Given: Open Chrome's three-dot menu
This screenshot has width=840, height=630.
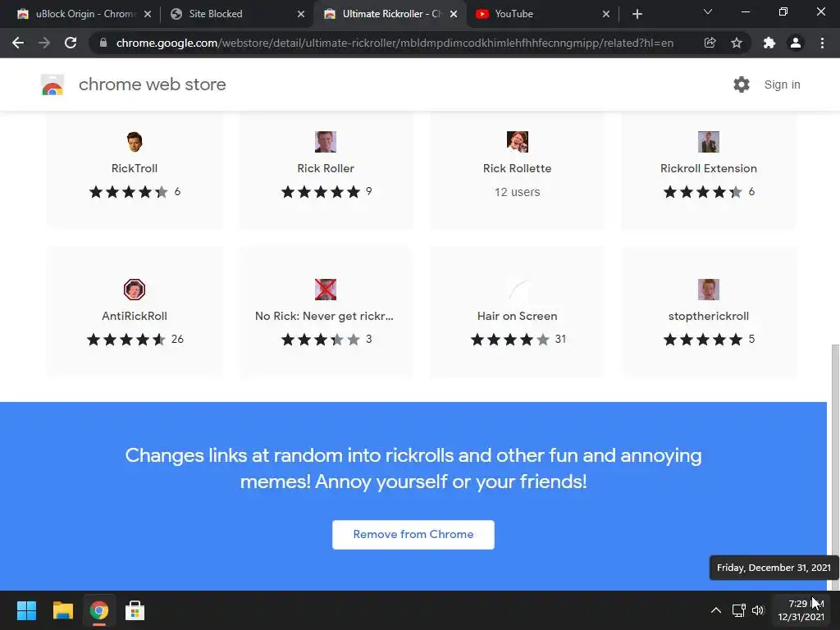Looking at the screenshot, I should [x=822, y=43].
